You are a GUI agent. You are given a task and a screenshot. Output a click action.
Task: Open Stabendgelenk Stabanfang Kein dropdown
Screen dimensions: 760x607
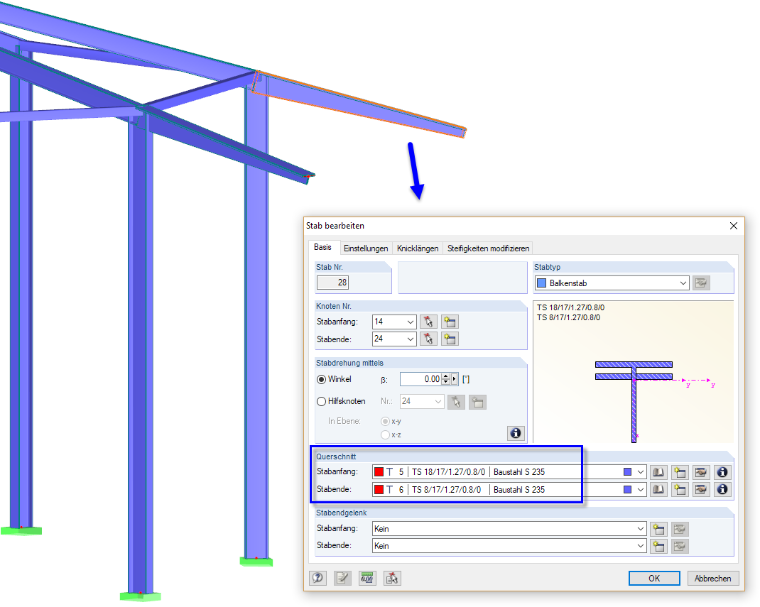click(x=640, y=529)
